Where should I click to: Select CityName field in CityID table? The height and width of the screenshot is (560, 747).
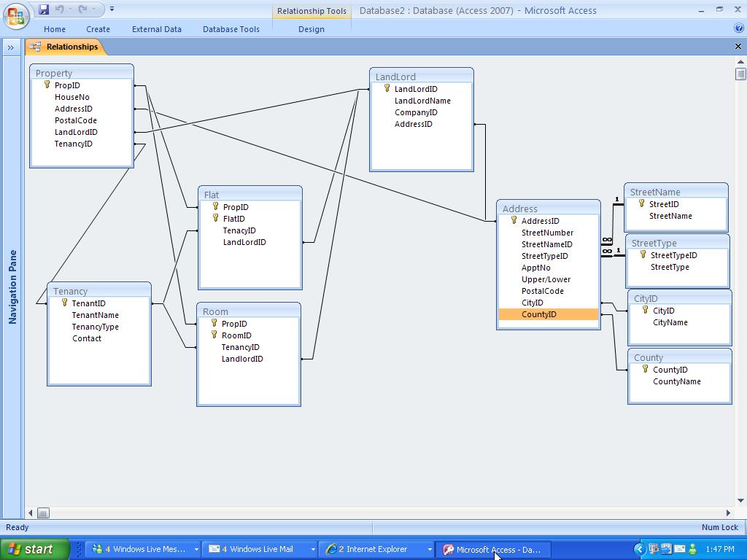[670, 322]
